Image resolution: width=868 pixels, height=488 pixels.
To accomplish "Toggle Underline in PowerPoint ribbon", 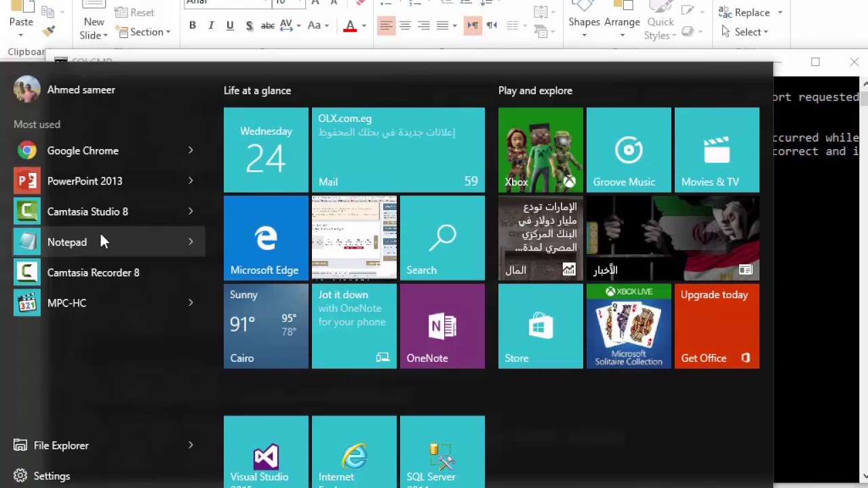I will (230, 26).
